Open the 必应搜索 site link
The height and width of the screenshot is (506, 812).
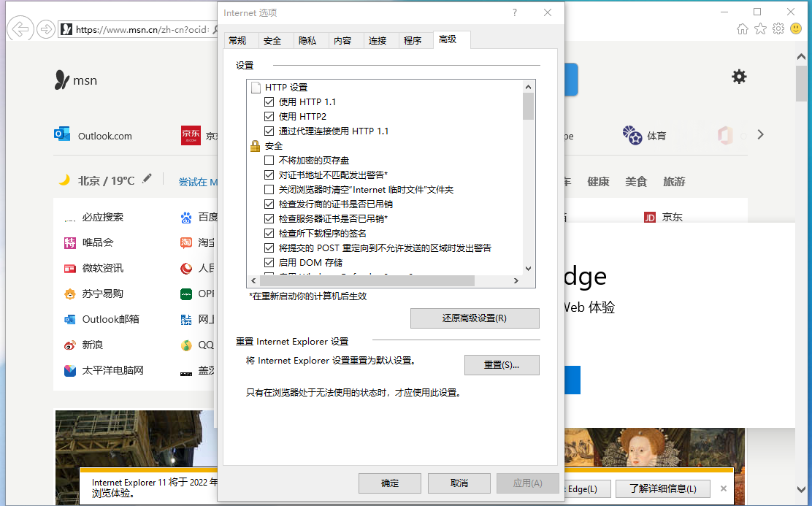[102, 217]
